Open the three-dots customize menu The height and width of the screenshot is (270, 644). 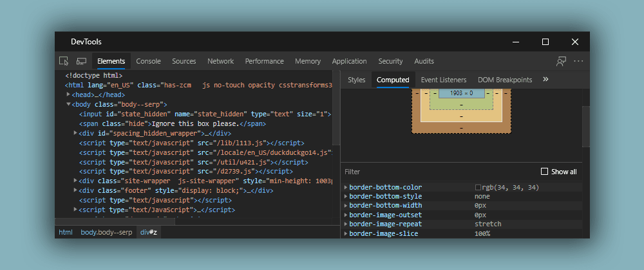(x=579, y=61)
